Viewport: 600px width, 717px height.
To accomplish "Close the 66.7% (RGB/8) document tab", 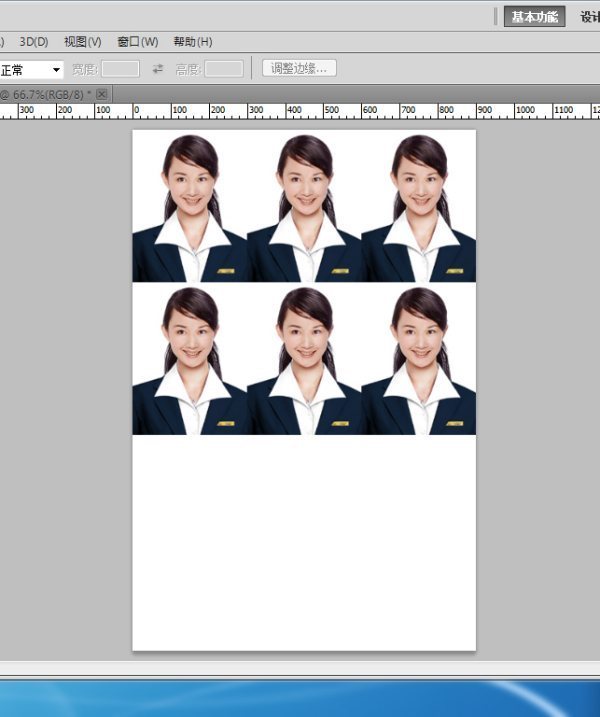I will 101,93.
